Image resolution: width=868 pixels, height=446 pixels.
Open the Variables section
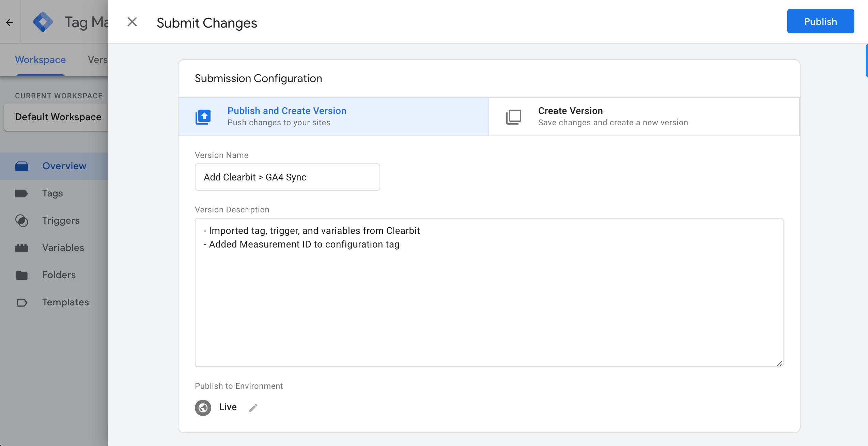pos(54,248)
